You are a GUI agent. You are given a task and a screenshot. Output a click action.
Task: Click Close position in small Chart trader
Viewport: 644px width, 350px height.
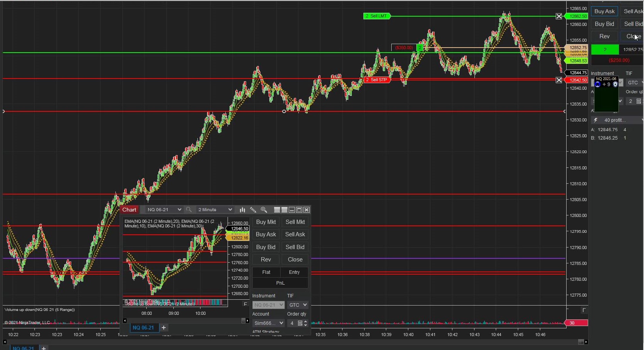[x=295, y=260]
